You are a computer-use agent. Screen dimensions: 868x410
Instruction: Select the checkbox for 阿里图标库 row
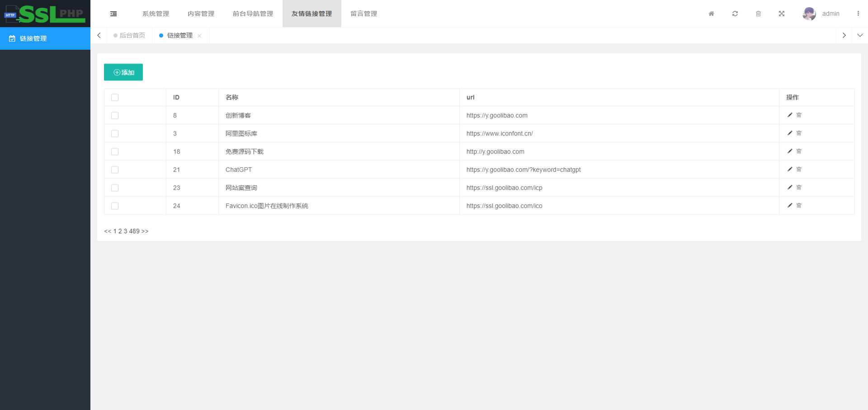115,133
